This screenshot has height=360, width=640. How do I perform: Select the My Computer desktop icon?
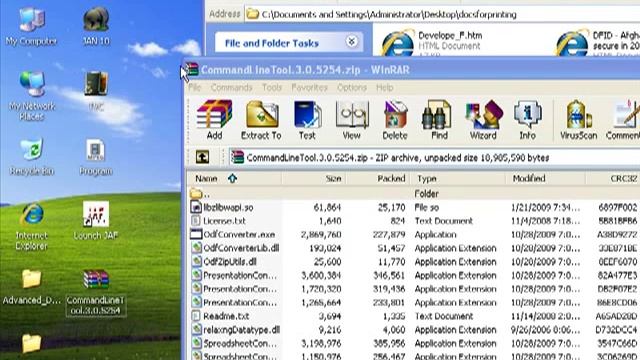[x=31, y=26]
